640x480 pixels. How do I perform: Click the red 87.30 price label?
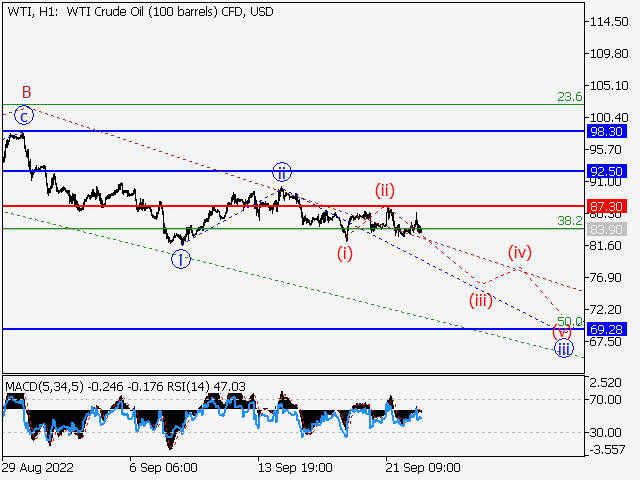[607, 206]
